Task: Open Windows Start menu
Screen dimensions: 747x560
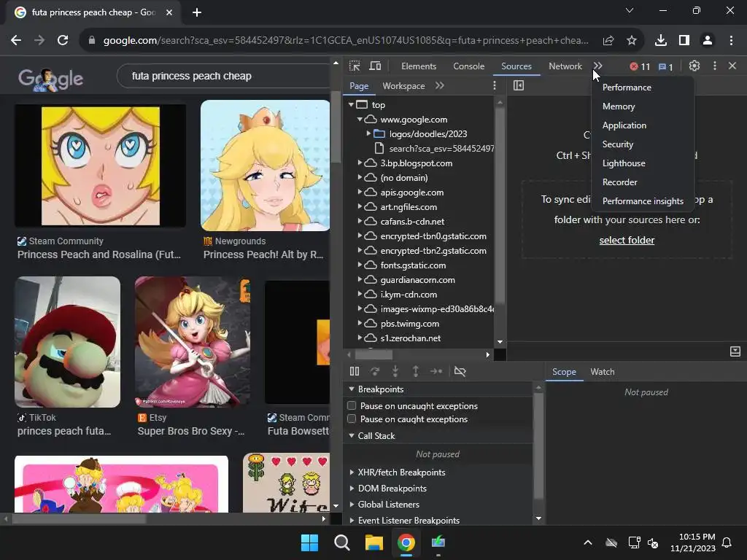Action: [309, 542]
